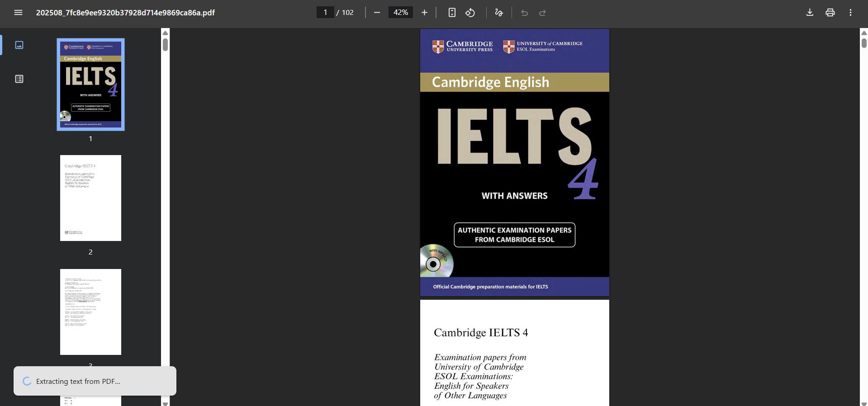Click the undo arrow icon
Image resolution: width=868 pixels, height=406 pixels.
pyautogui.click(x=525, y=13)
